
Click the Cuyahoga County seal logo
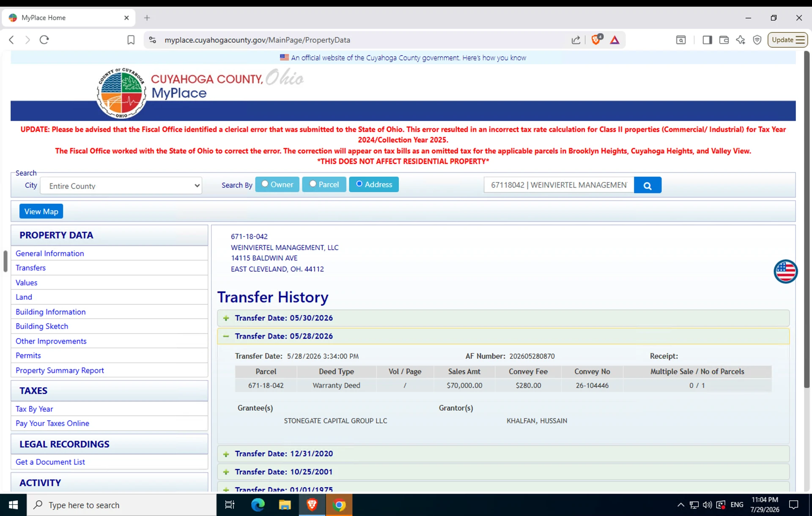(x=121, y=93)
